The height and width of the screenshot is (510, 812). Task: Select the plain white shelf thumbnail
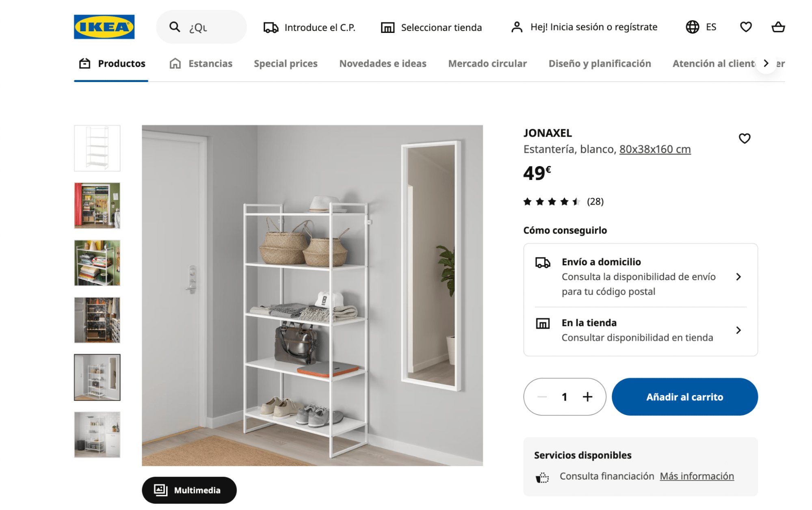click(x=97, y=148)
